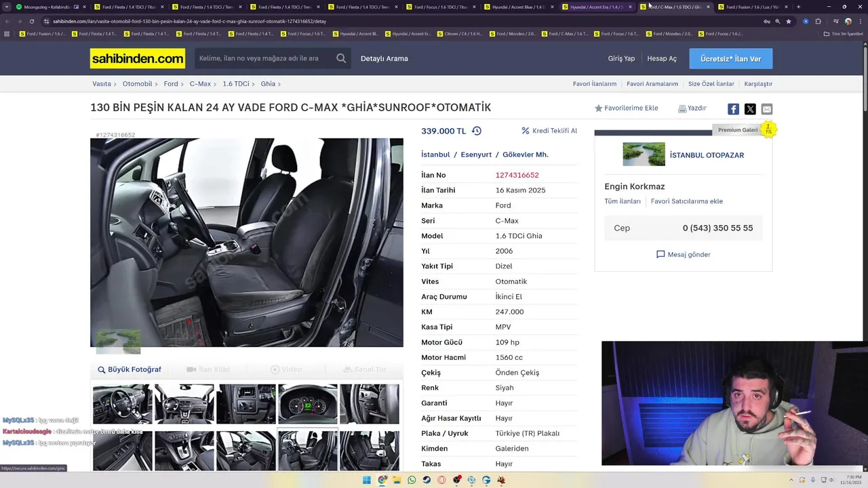Click Favori Satıcılarıma ekle
This screenshot has width=868, height=488.
[687, 201]
